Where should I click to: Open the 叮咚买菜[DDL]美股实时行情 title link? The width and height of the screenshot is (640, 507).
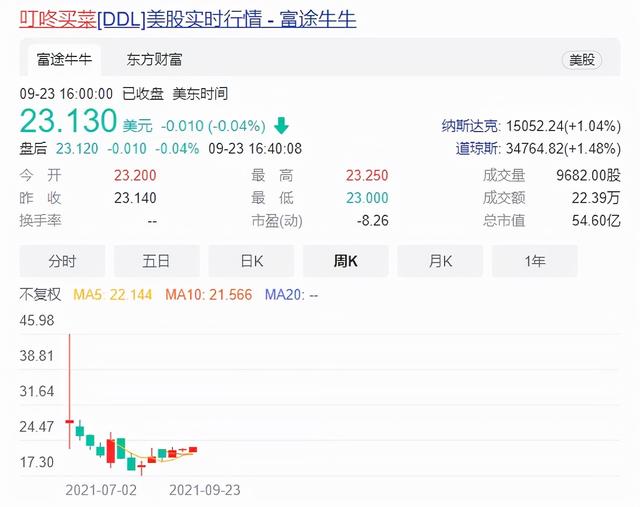[x=188, y=19]
